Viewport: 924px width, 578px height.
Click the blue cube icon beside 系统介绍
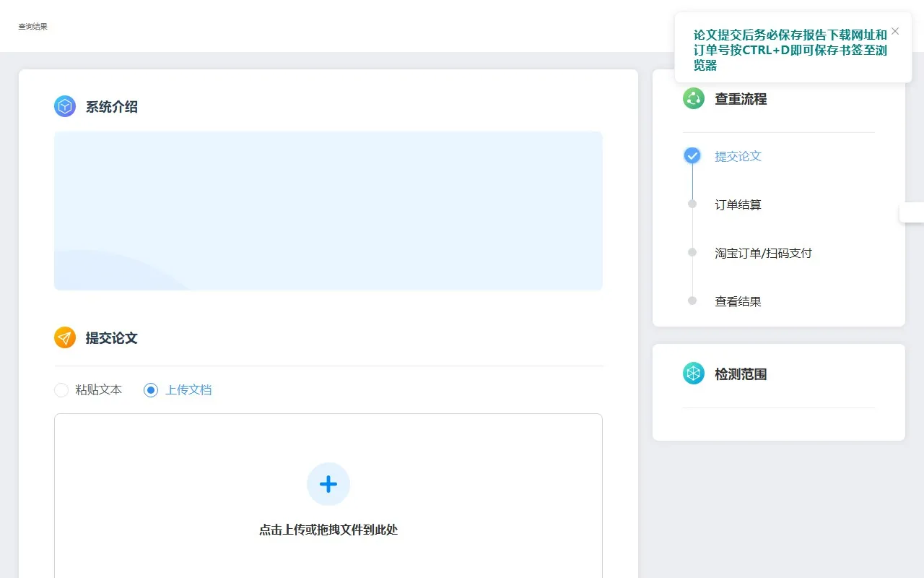coord(65,107)
